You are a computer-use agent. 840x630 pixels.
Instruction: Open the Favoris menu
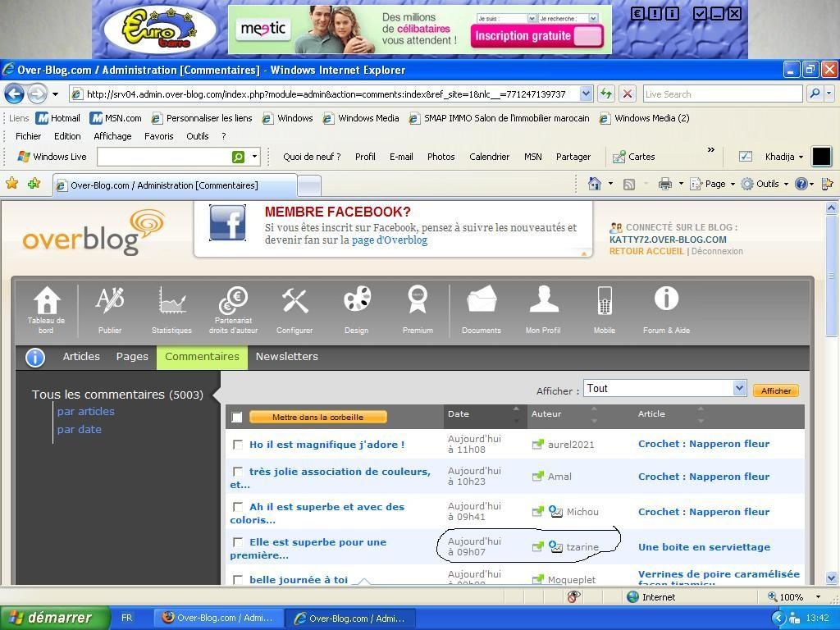(x=158, y=136)
